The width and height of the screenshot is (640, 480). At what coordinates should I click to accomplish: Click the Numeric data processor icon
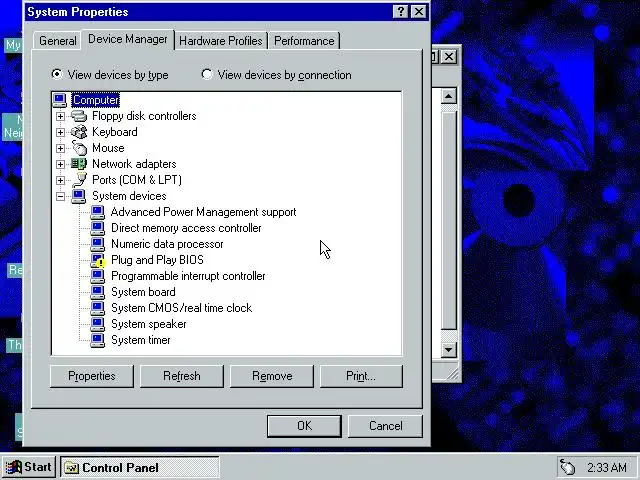98,244
